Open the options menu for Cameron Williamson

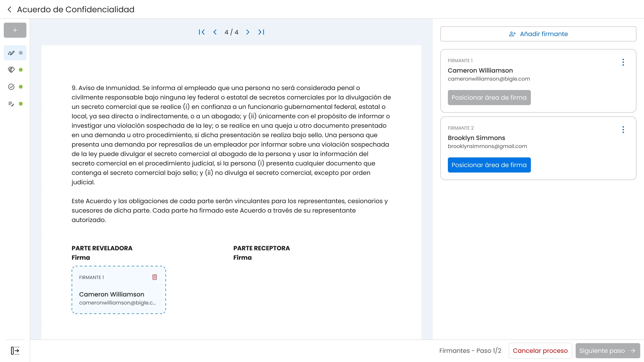pos(623,62)
